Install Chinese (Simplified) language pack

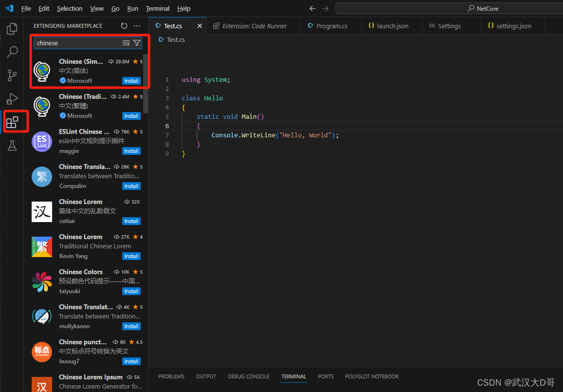(x=131, y=81)
